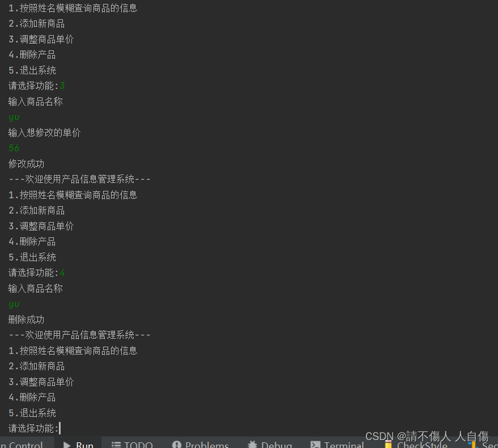Click the yu input above 删除成功
This screenshot has height=448, width=498.
(x=14, y=305)
